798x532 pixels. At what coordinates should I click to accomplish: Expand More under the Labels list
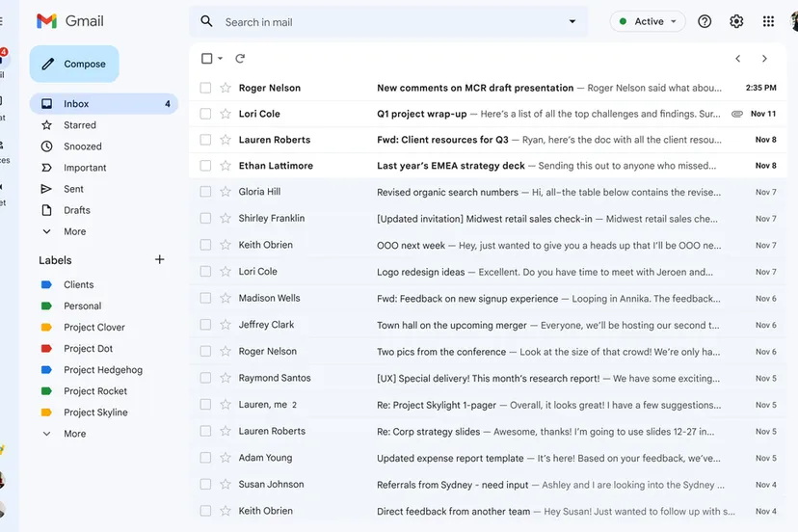point(74,434)
